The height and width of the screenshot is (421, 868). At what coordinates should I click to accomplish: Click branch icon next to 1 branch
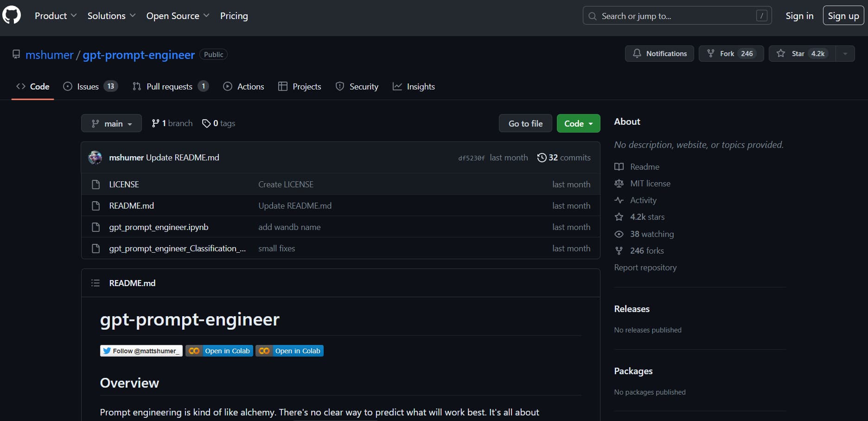[155, 123]
